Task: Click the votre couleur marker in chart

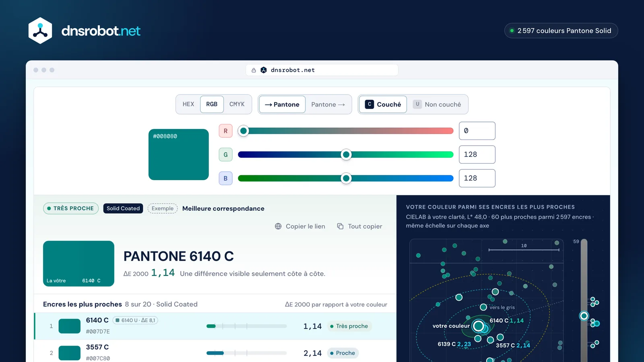Action: click(479, 326)
